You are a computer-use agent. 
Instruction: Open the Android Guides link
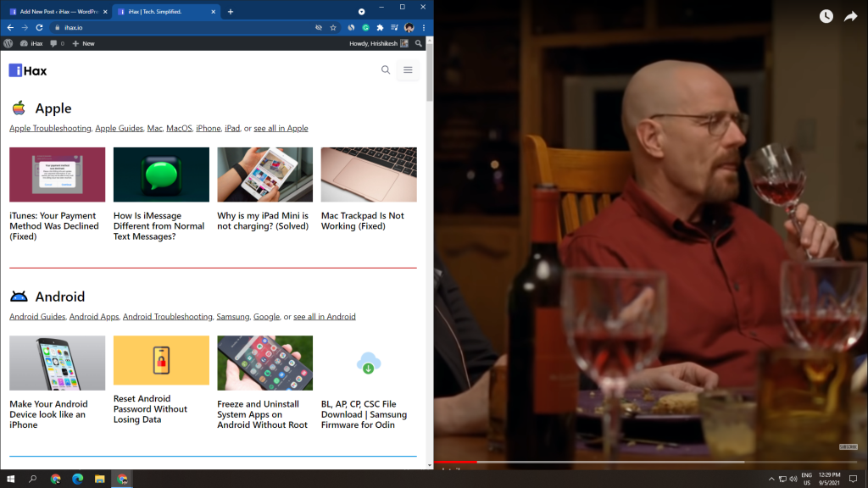click(x=37, y=317)
